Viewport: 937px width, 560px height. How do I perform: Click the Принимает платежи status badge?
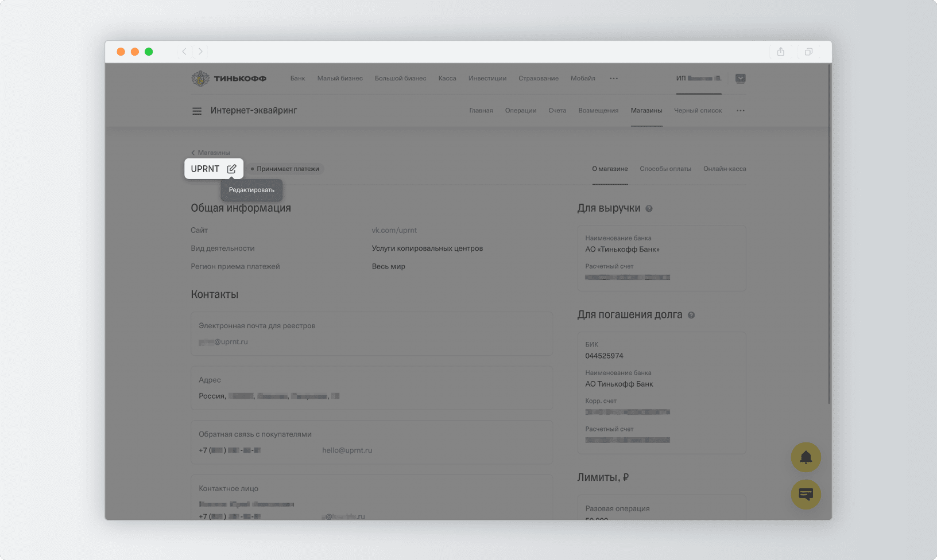(285, 169)
